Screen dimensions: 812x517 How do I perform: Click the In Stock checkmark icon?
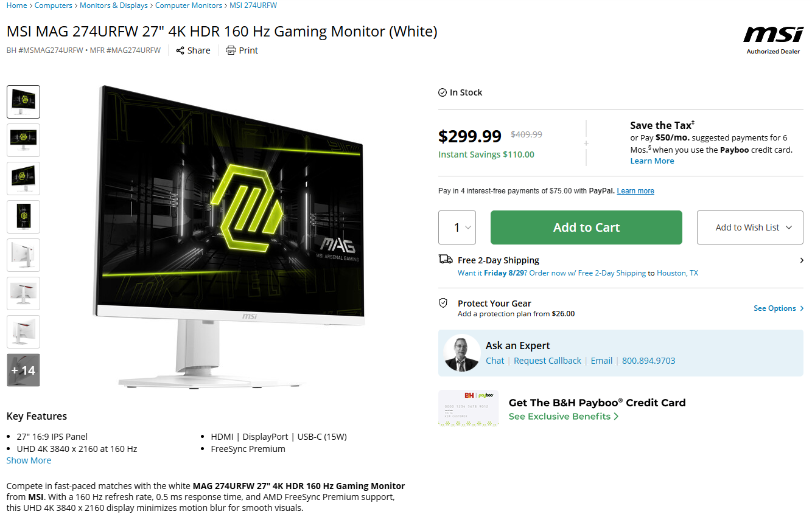[443, 92]
